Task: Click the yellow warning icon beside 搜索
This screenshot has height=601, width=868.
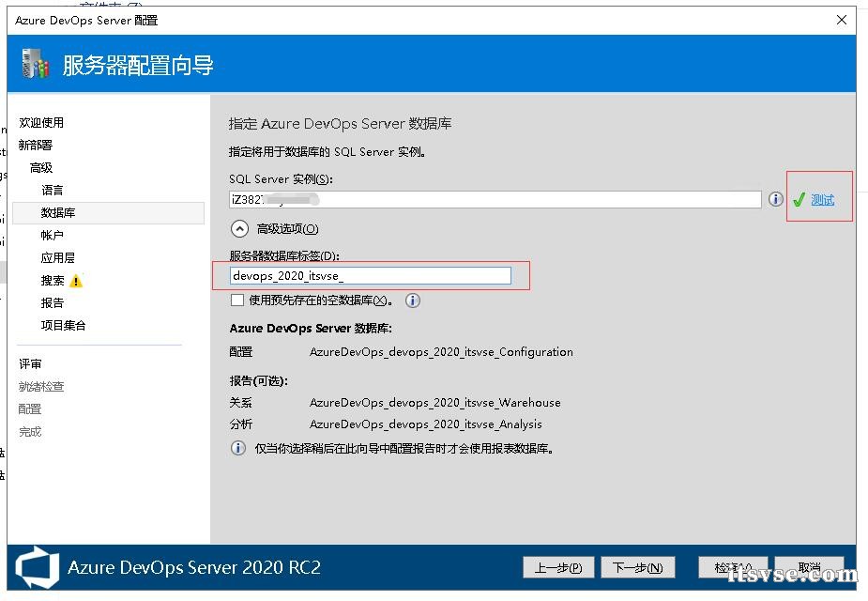Action: click(76, 281)
